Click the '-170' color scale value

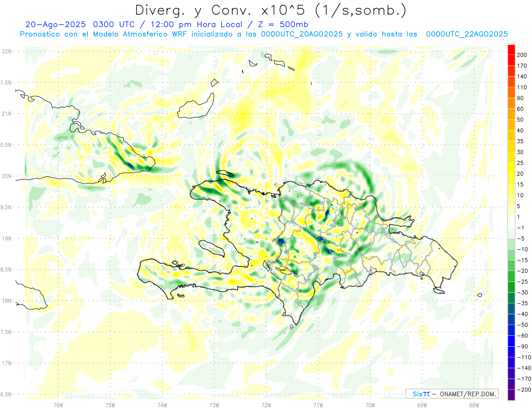(x=524, y=379)
